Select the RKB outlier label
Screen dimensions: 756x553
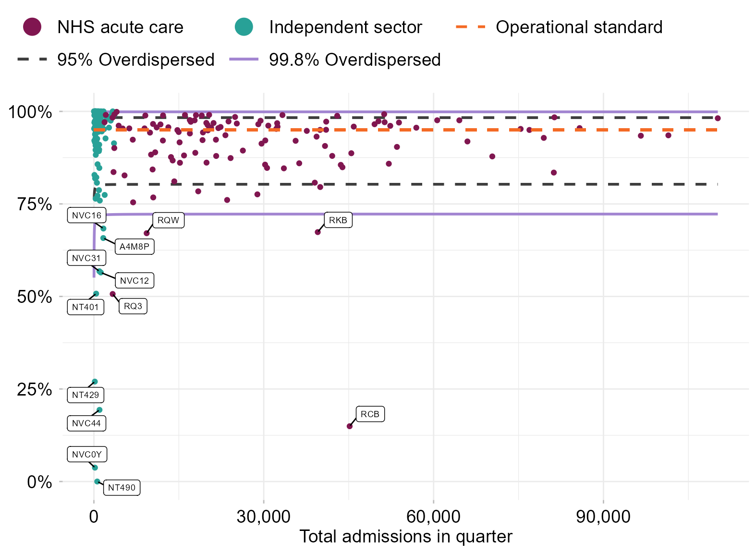338,220
